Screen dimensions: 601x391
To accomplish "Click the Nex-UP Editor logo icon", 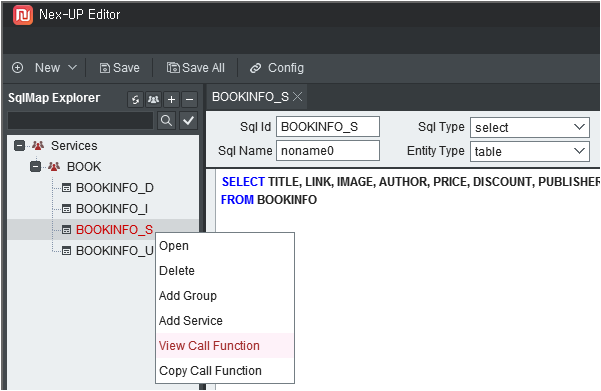I will coord(23,15).
